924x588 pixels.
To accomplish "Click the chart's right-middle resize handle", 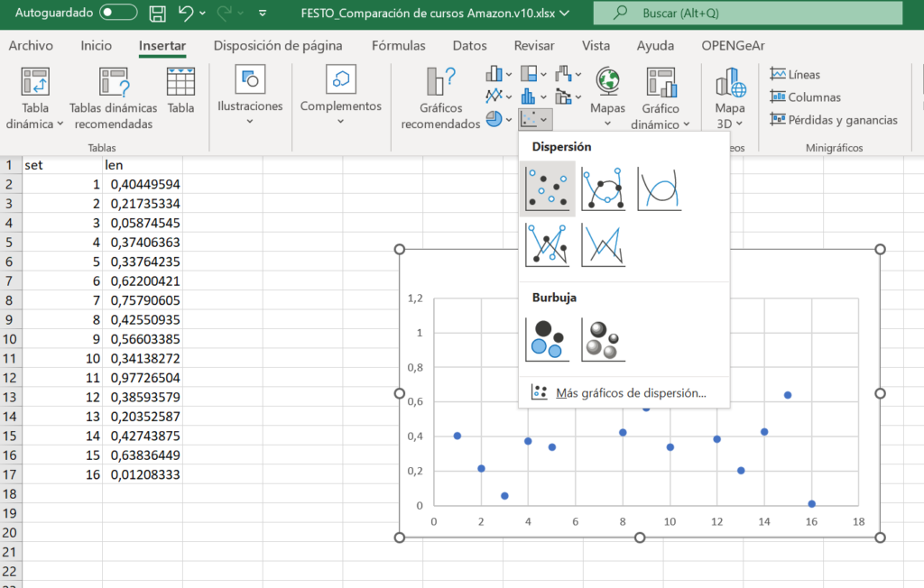I will click(x=881, y=393).
